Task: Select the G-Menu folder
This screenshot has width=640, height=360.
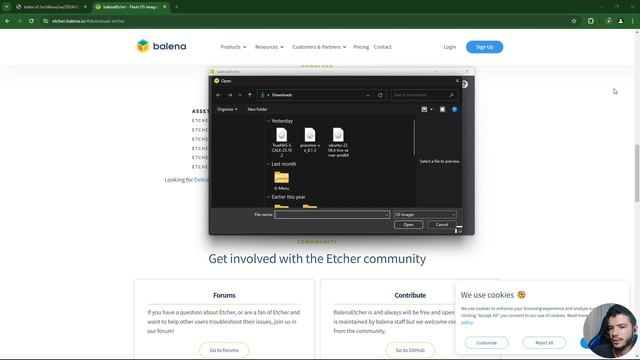Action: [x=282, y=180]
